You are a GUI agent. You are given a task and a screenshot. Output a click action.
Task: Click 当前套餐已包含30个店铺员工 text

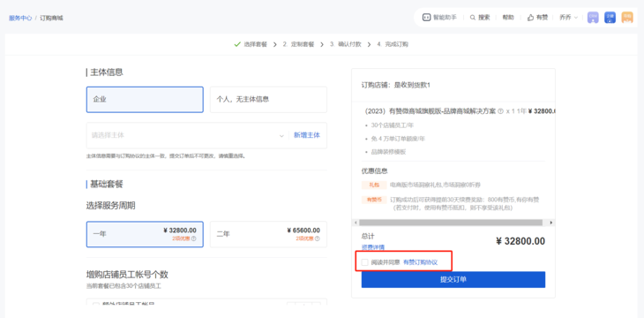click(124, 286)
